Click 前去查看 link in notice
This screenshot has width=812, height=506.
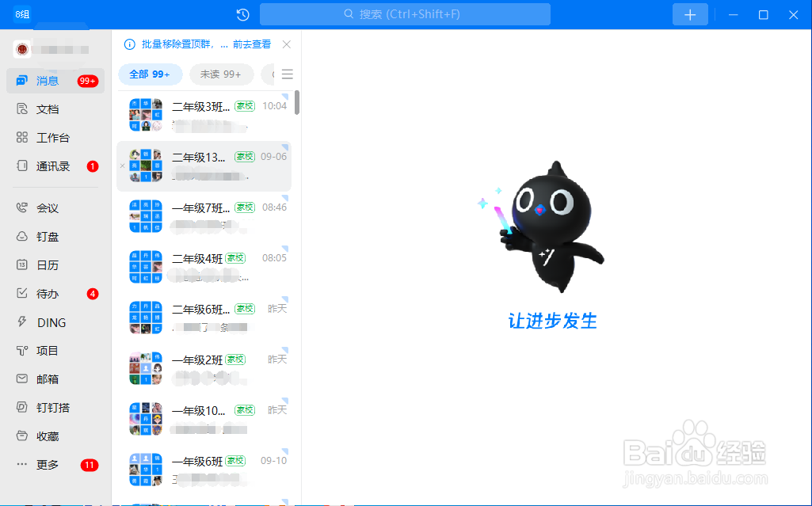pos(252,44)
